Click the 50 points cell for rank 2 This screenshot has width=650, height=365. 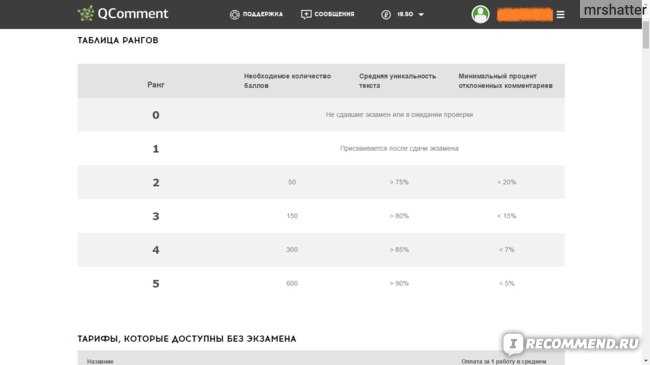click(292, 182)
